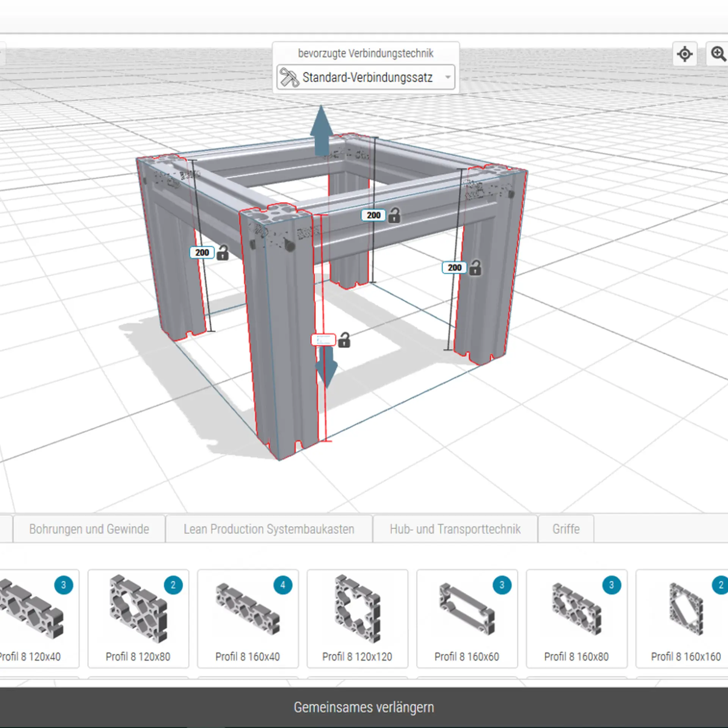Image resolution: width=728 pixels, height=728 pixels.
Task: Switch to Bohrungen und Gewinde tab
Action: [x=89, y=529]
